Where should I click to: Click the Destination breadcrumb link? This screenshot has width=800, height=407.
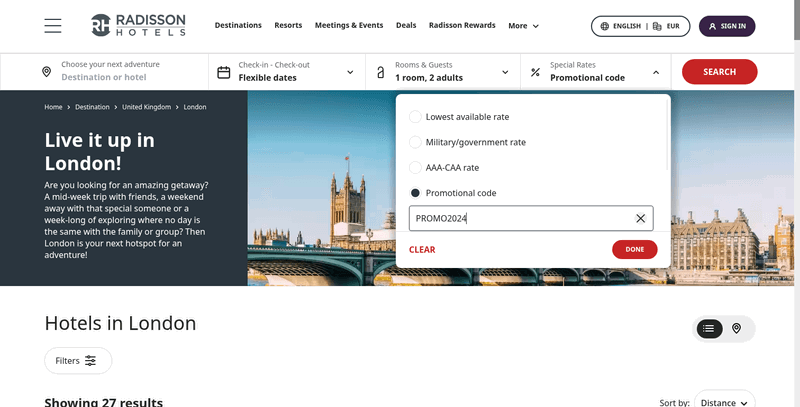(x=92, y=107)
